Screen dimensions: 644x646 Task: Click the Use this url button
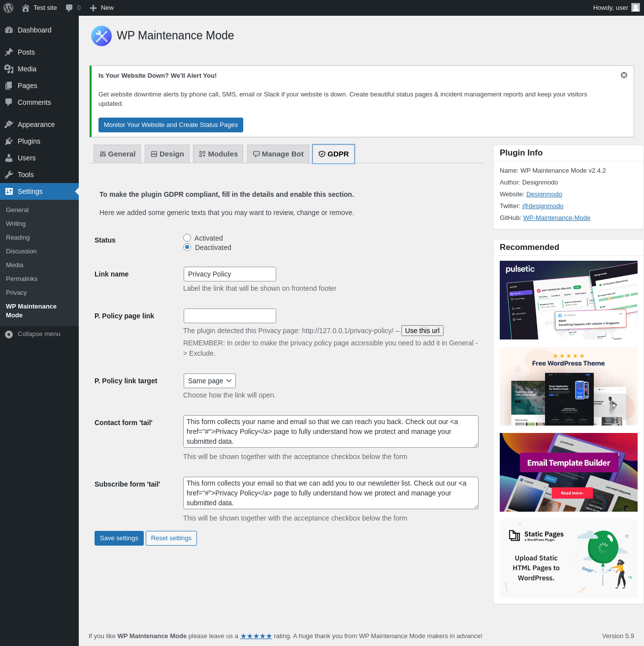click(x=422, y=331)
